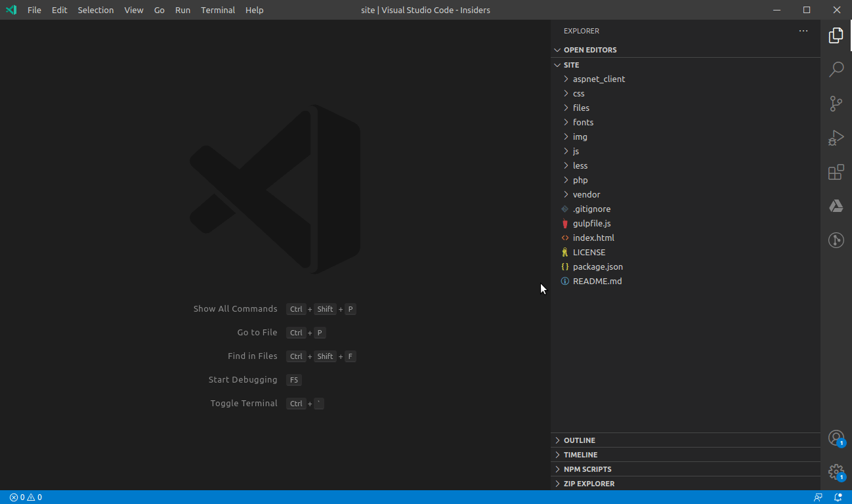Image resolution: width=852 pixels, height=504 pixels.
Task: Click the Accounts icon in activity bar
Action: click(x=836, y=438)
